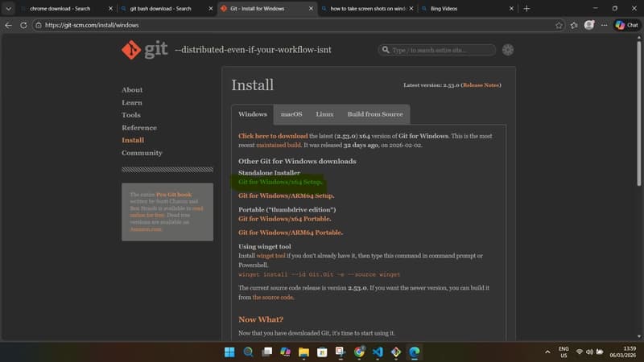Open the source code link

tap(273, 297)
